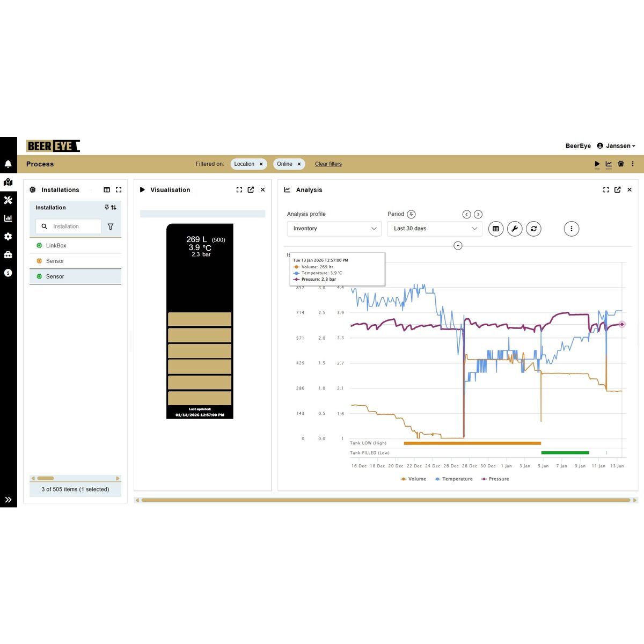Open the bar chart reports sidebar icon
This screenshot has height=644, width=644.
coord(8,218)
